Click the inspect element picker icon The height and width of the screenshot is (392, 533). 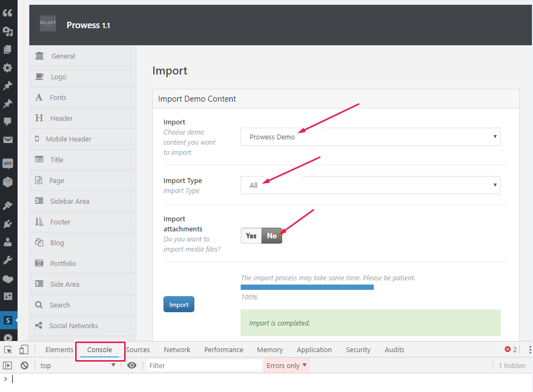click(8, 349)
